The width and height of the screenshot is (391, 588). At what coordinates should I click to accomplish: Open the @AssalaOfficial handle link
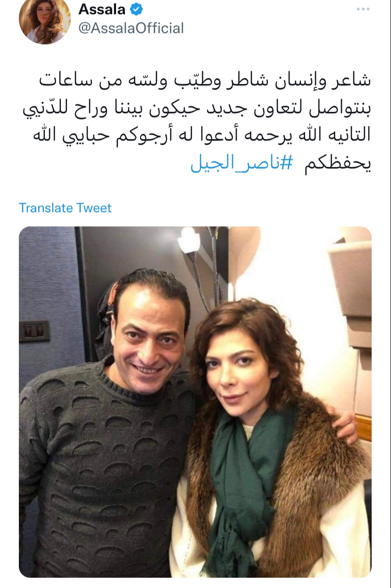click(x=131, y=28)
